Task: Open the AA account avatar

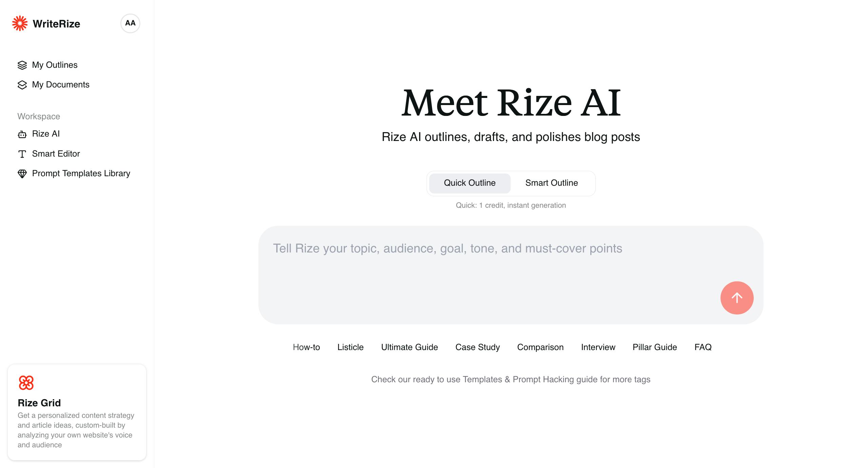Action: 130,23
